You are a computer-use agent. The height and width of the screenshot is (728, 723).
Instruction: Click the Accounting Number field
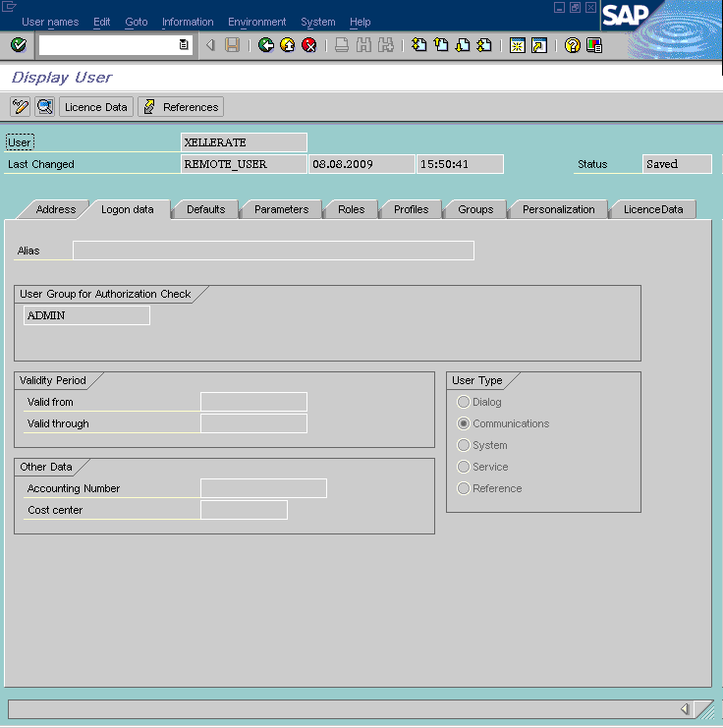[263, 488]
